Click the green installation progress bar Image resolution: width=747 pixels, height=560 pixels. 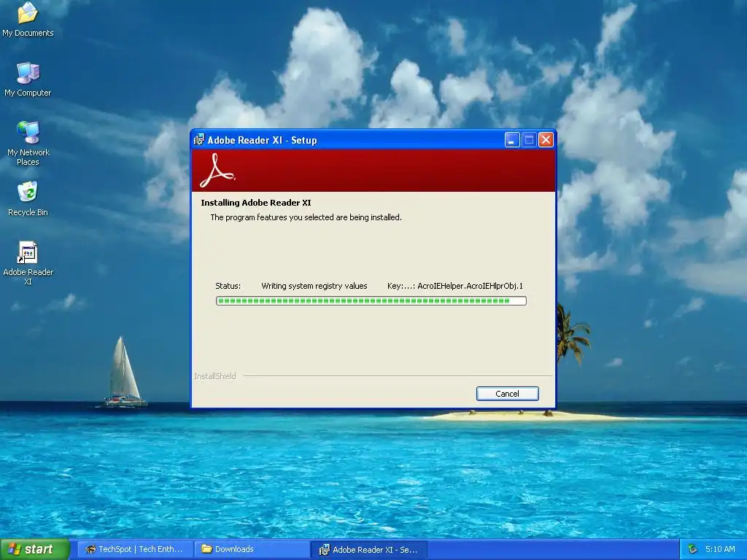pyautogui.click(x=371, y=301)
